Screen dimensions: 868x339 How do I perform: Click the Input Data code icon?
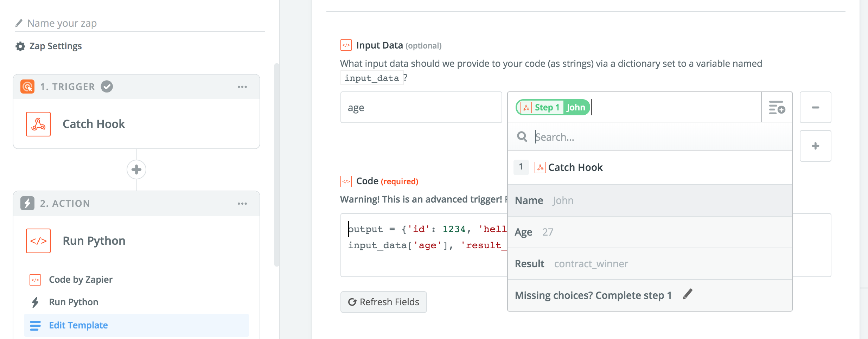point(346,45)
